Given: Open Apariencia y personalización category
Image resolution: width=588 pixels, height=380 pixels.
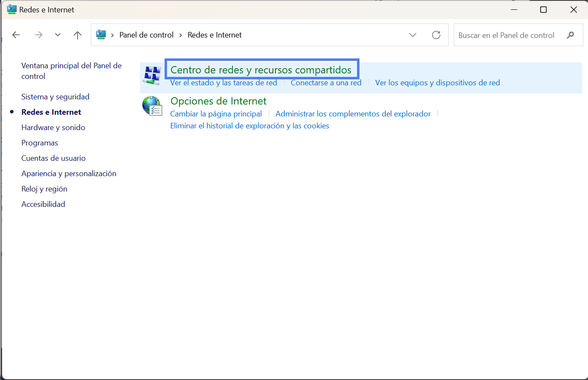Looking at the screenshot, I should point(69,174).
